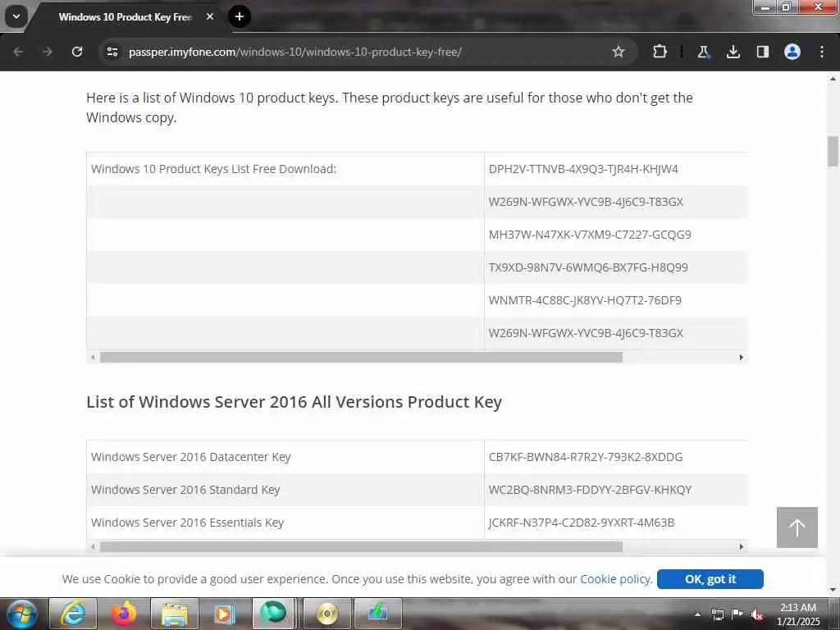
Task: Click 'Windows 10 Product Keys List Free Download:' cell
Action: pyautogui.click(x=285, y=169)
